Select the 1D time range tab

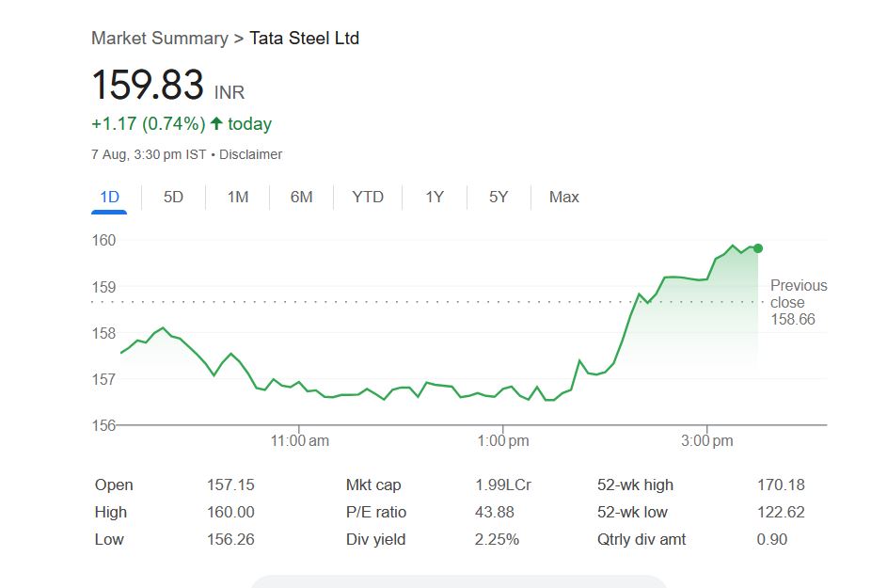[109, 197]
